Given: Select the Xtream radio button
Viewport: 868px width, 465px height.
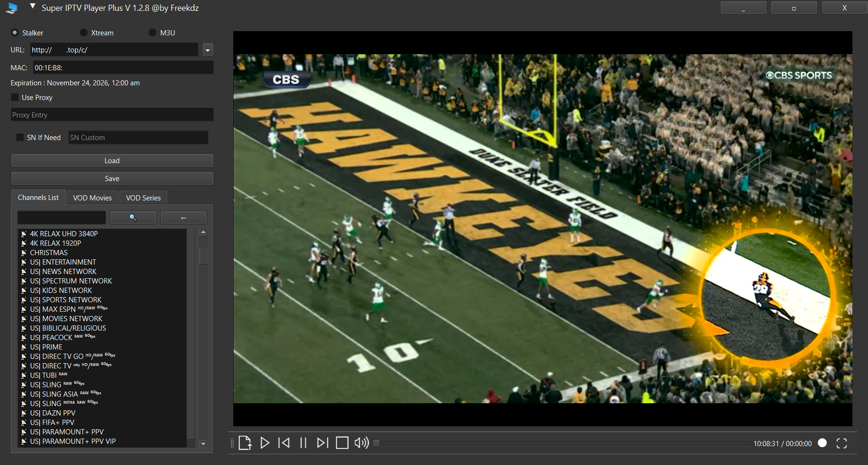Looking at the screenshot, I should point(84,33).
